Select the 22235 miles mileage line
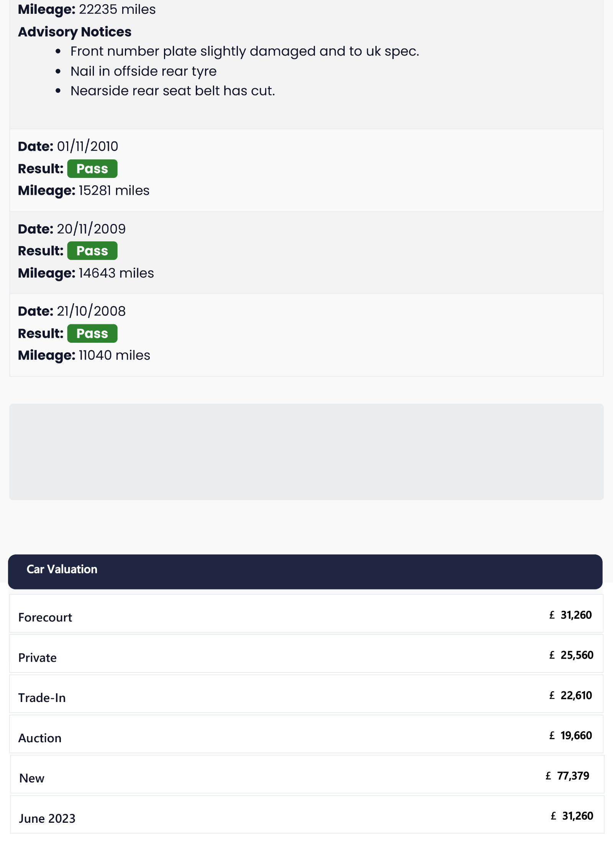This screenshot has height=868, width=613. click(87, 9)
